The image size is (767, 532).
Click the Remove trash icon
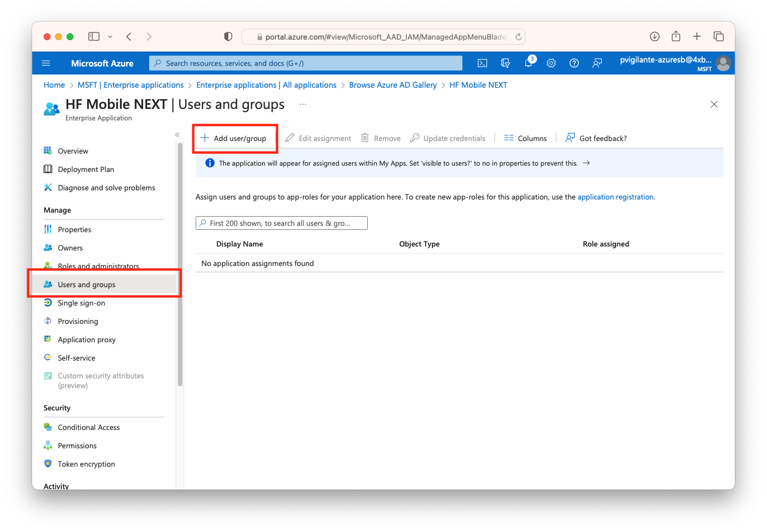click(x=365, y=138)
